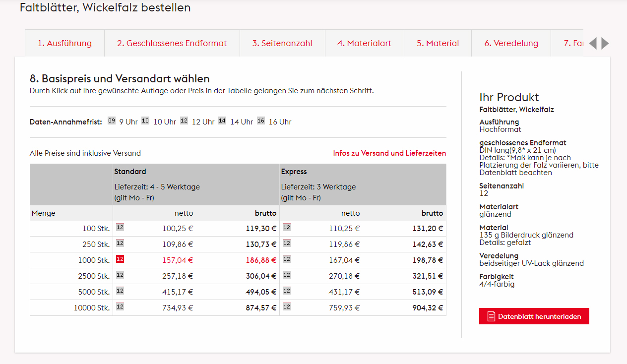Click the 12 badge for 10000 Stk. Standard
The image size is (627, 364).
click(x=119, y=306)
